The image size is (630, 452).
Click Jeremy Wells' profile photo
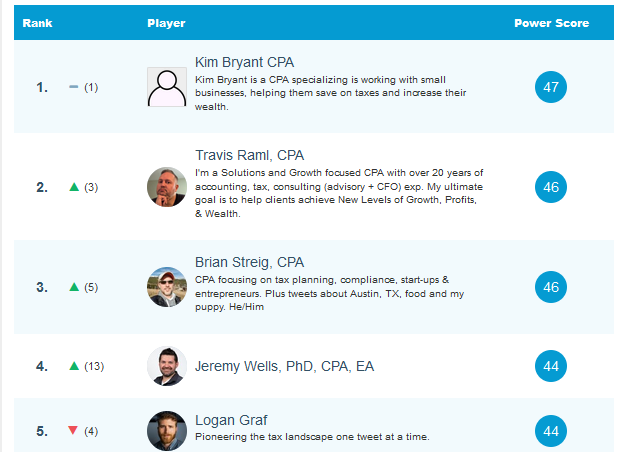(166, 366)
